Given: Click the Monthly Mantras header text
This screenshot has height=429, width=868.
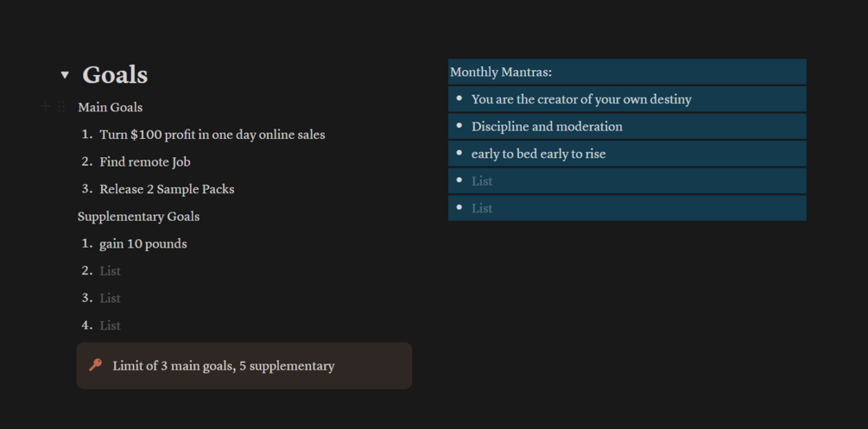Looking at the screenshot, I should coord(501,72).
